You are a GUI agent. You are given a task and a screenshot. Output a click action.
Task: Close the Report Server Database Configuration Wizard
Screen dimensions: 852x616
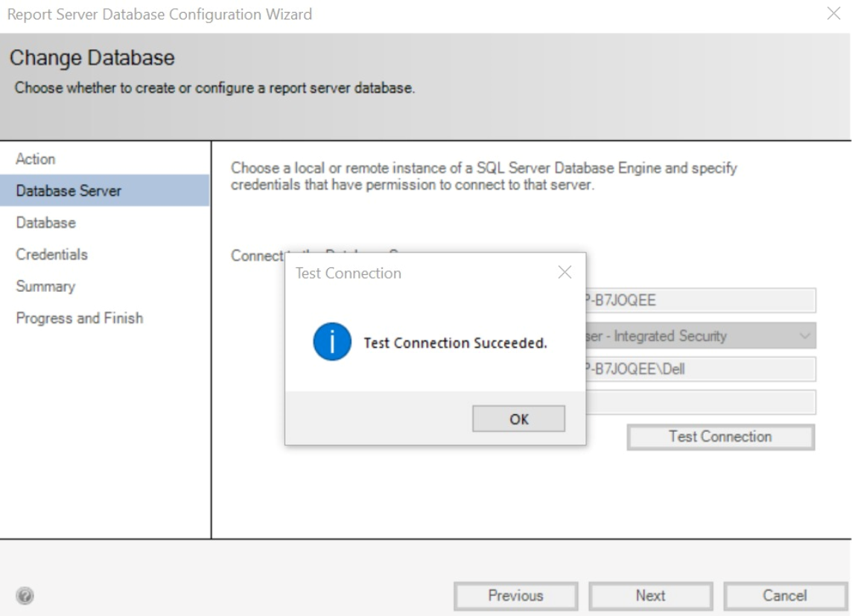pos(833,14)
